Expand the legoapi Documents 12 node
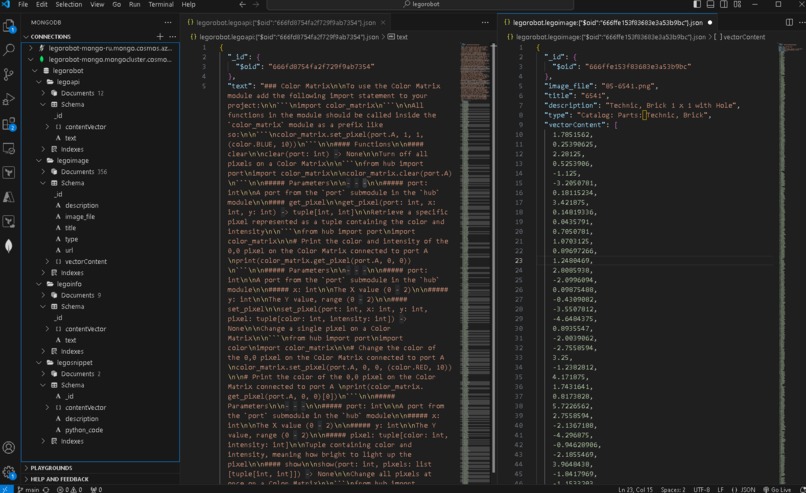Screen dimensions: 806x493 coord(43,93)
